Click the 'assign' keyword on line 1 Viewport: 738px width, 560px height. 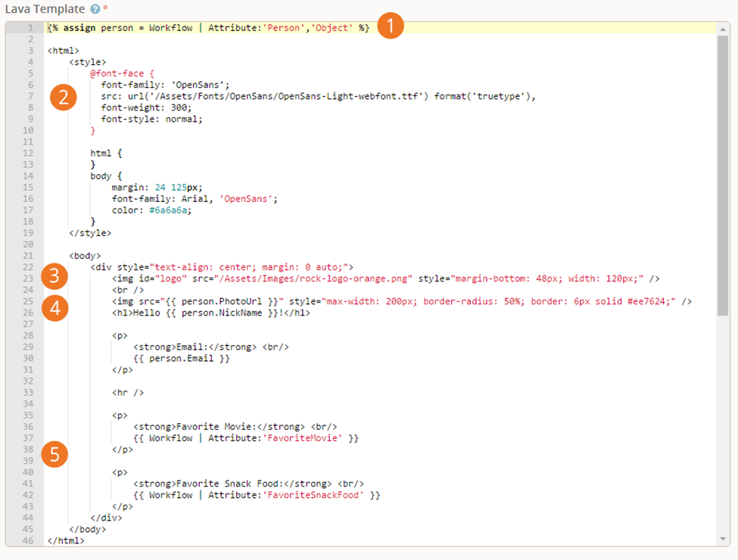point(79,28)
